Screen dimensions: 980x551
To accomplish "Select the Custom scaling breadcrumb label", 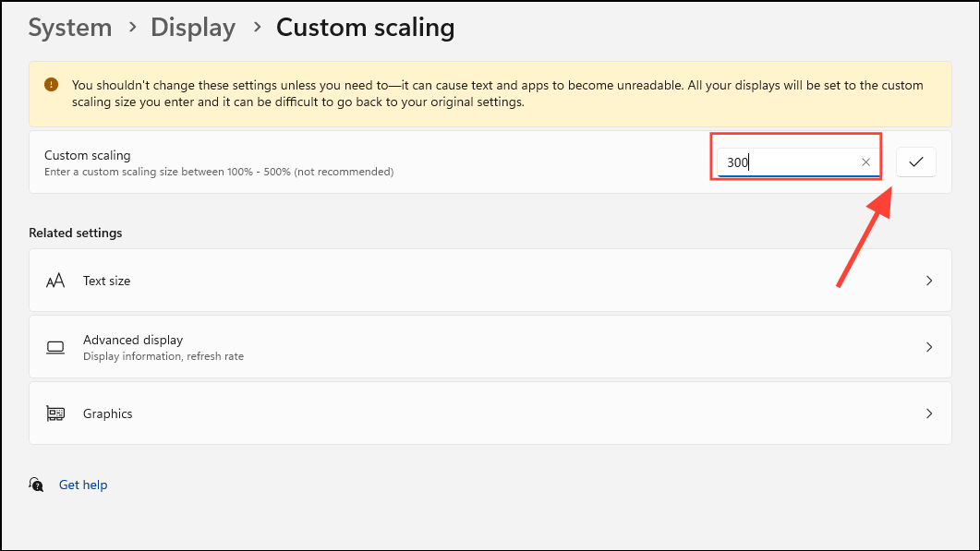I will 365,28.
